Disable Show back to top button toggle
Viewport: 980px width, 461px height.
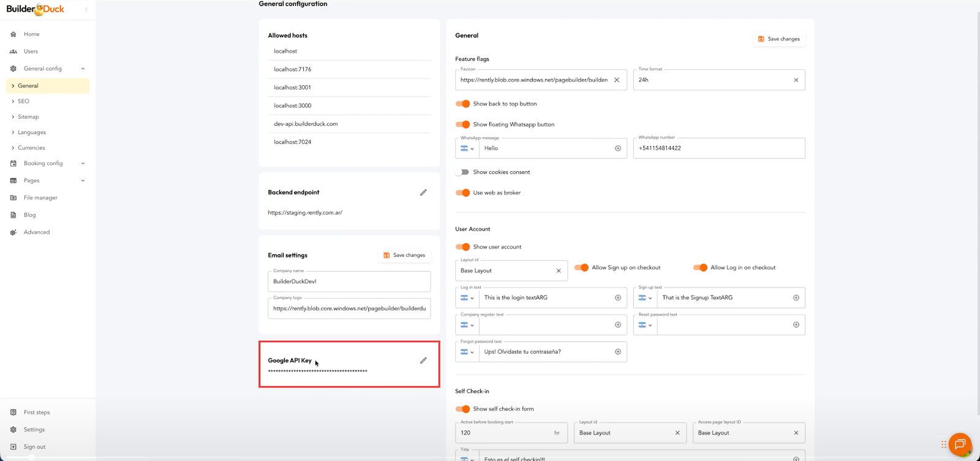click(x=462, y=104)
